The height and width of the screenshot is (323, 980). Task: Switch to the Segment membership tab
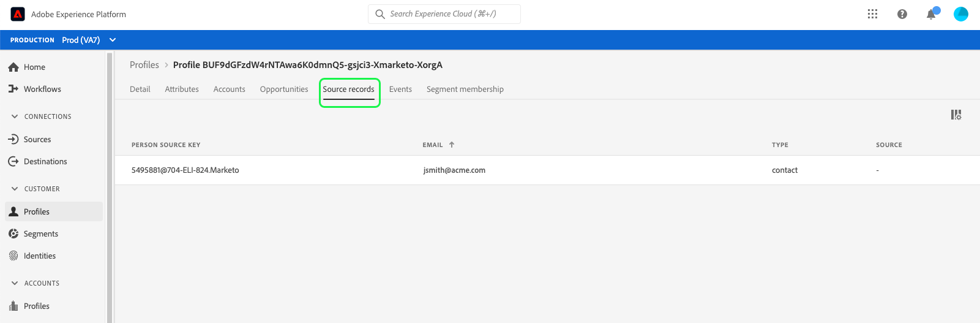tap(465, 89)
